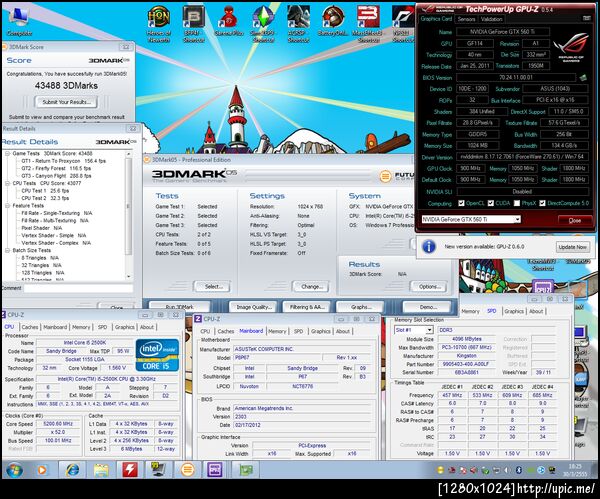Open the BatteryOnline desktop shortcut
The width and height of the screenshot is (600, 499).
pyautogui.click(x=333, y=21)
